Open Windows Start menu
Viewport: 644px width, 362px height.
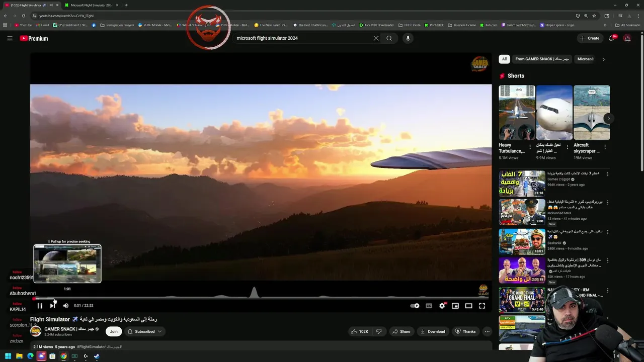coord(8,356)
